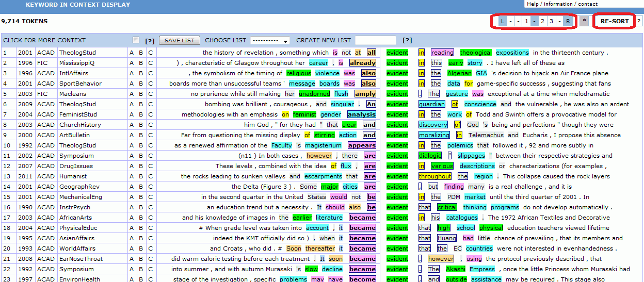Screen dimensions: 644x282
Task: Select sort position 2 cell
Action: (542, 21)
